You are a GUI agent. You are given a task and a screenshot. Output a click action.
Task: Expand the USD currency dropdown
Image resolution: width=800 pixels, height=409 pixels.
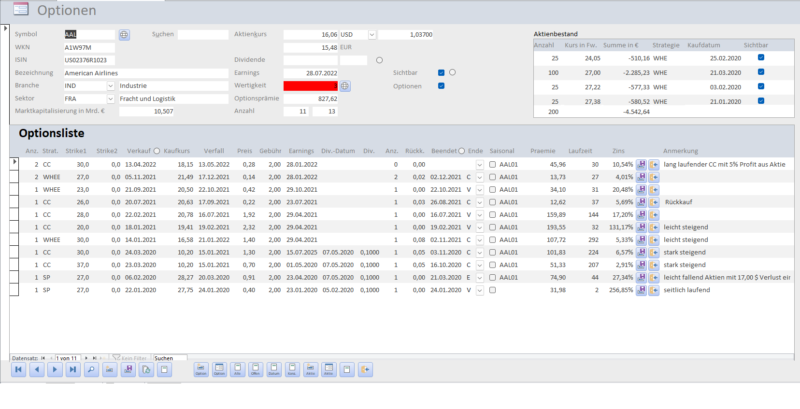coord(372,34)
